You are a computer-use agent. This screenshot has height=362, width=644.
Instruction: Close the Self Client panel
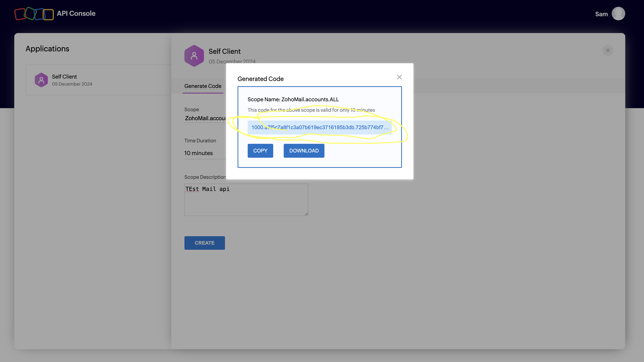[608, 51]
